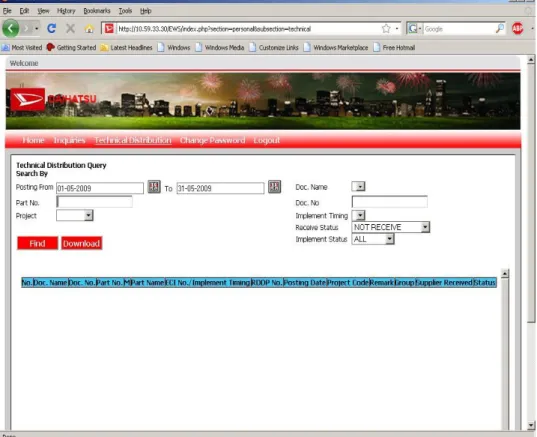This screenshot has height=437, width=537.
Task: Open the Windows bookmark
Action: pos(174,48)
